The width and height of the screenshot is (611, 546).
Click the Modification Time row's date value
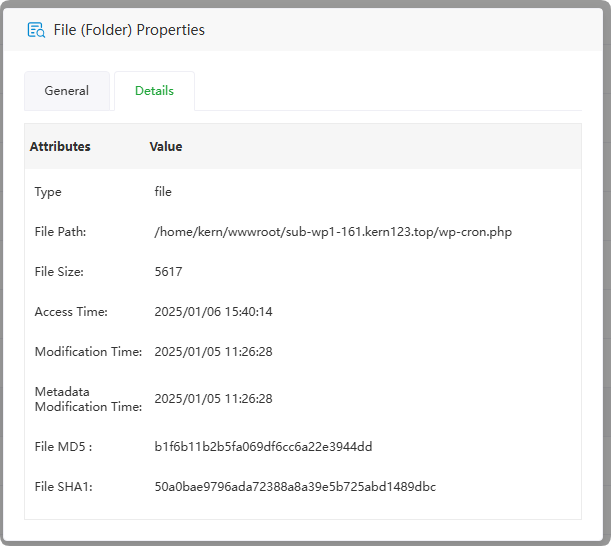pos(213,352)
